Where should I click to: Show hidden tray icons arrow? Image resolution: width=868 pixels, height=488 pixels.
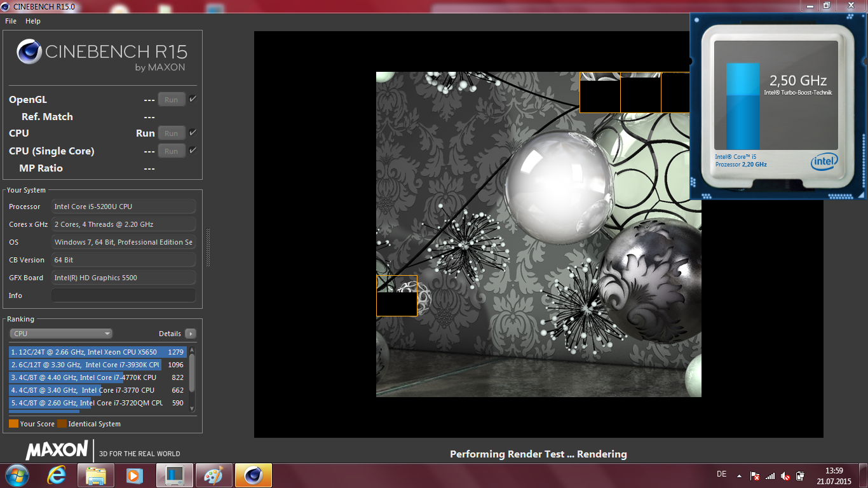(739, 475)
